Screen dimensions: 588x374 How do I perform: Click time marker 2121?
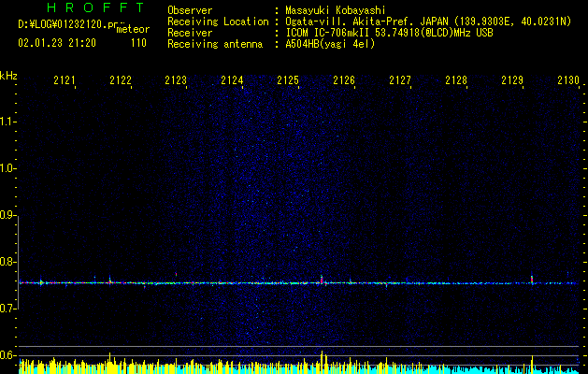[65, 80]
